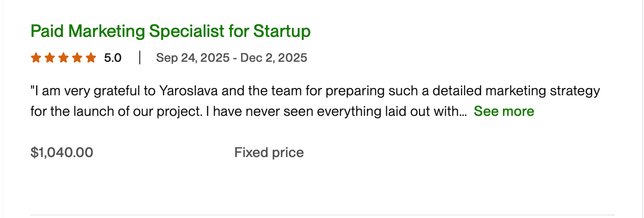644x218 pixels.
Task: Select the third orange rating star
Action: (63, 58)
